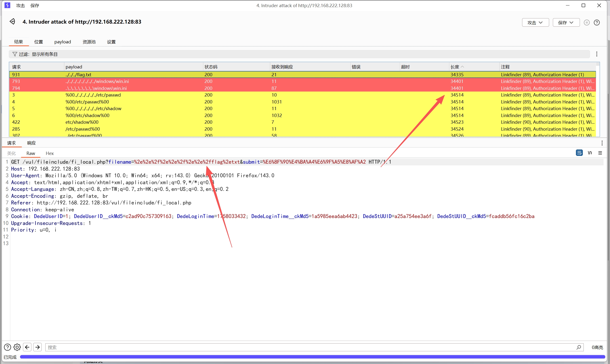Viewport: 610px width, 364px height.
Task: Open the editor hamburger menu icon
Action: point(600,153)
